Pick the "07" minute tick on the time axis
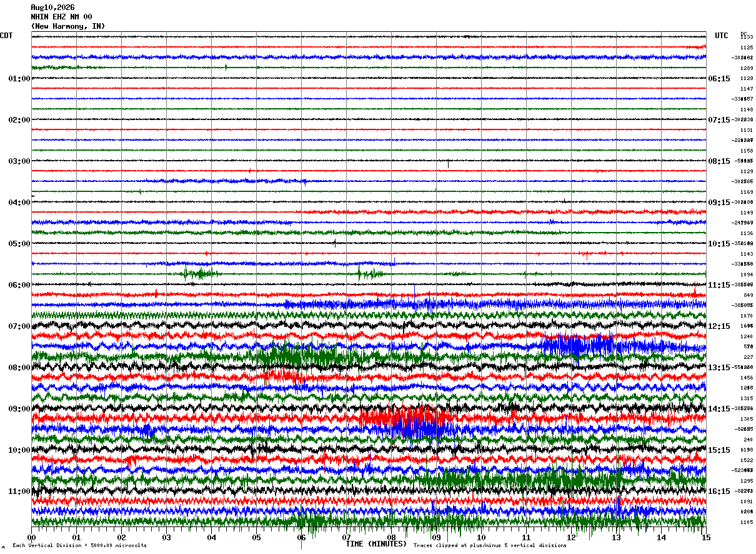This screenshot has height=554, width=756. [347, 538]
